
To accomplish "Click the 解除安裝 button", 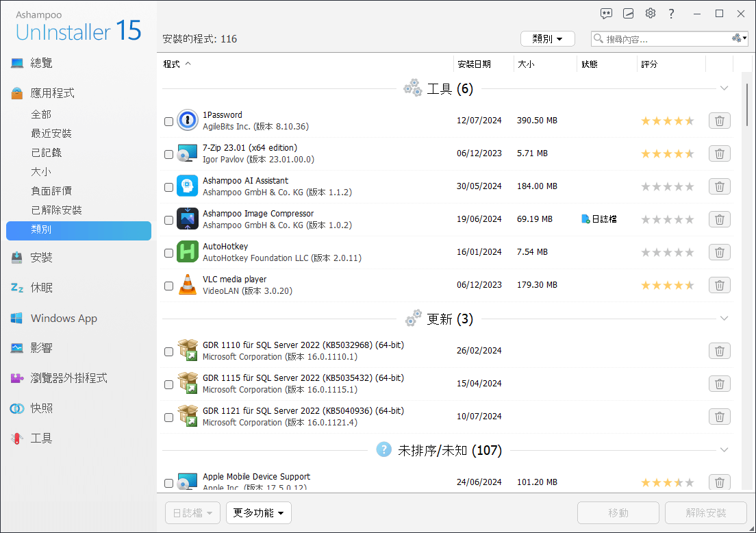I will [x=705, y=512].
